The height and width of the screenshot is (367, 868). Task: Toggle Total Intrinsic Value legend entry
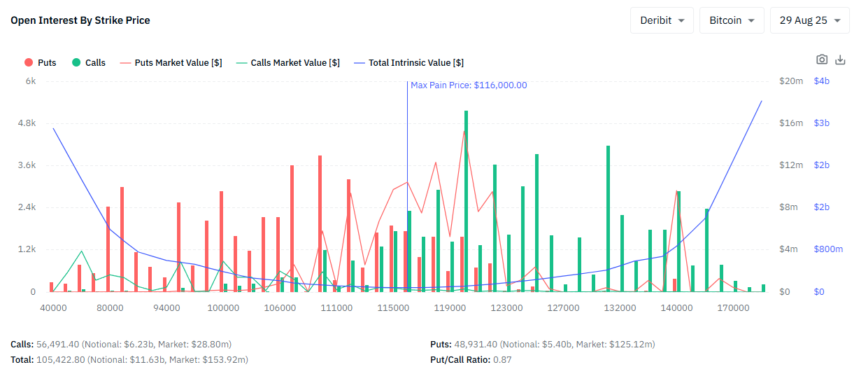click(409, 62)
